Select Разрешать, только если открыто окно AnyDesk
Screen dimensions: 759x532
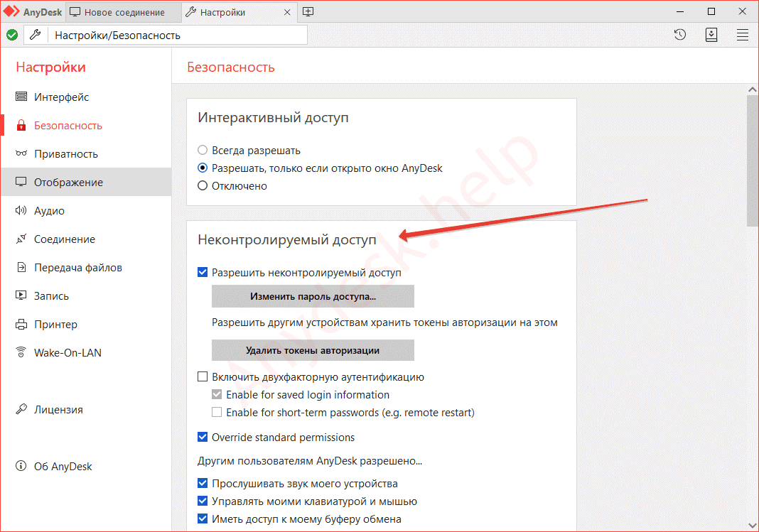click(203, 168)
